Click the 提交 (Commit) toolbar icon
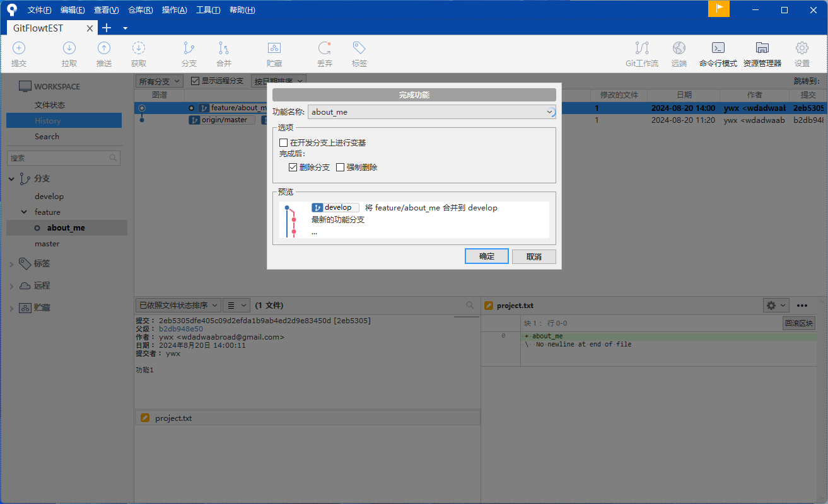The height and width of the screenshot is (504, 828). [x=19, y=49]
